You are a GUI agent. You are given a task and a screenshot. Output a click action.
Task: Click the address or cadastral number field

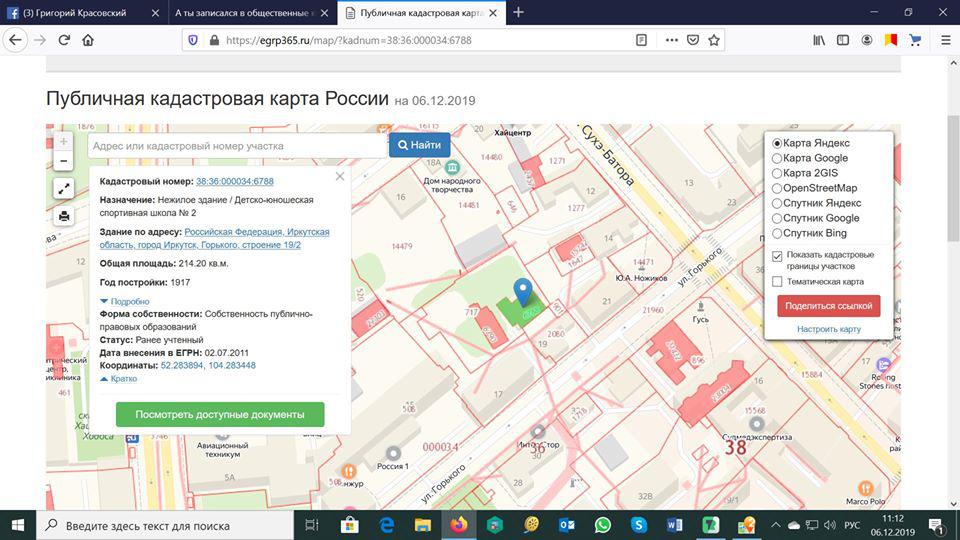(x=237, y=145)
